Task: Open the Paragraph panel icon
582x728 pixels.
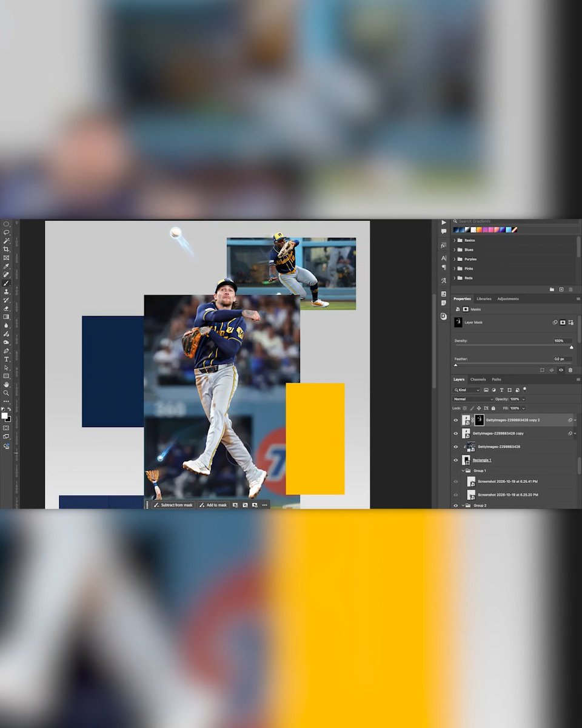Action: (444, 267)
